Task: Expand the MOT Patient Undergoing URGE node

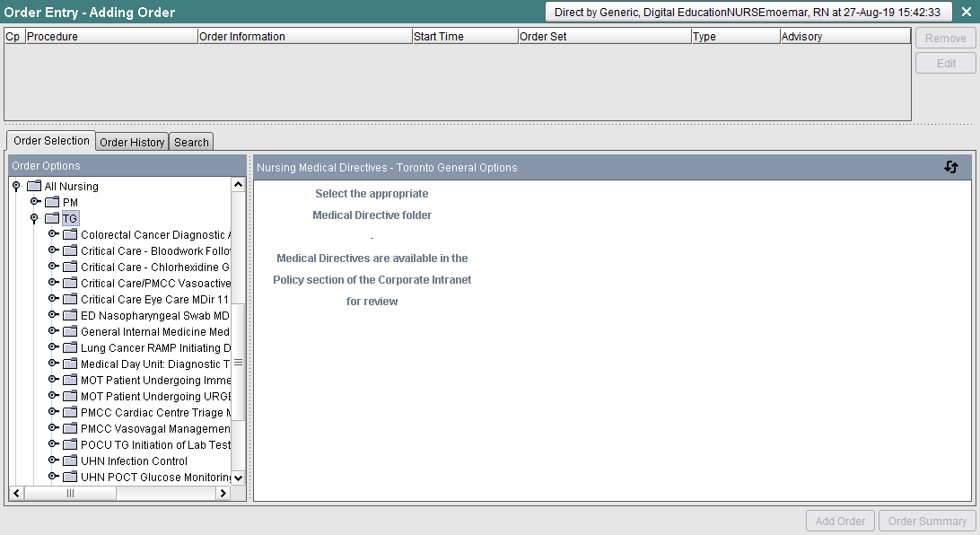Action: pos(53,396)
